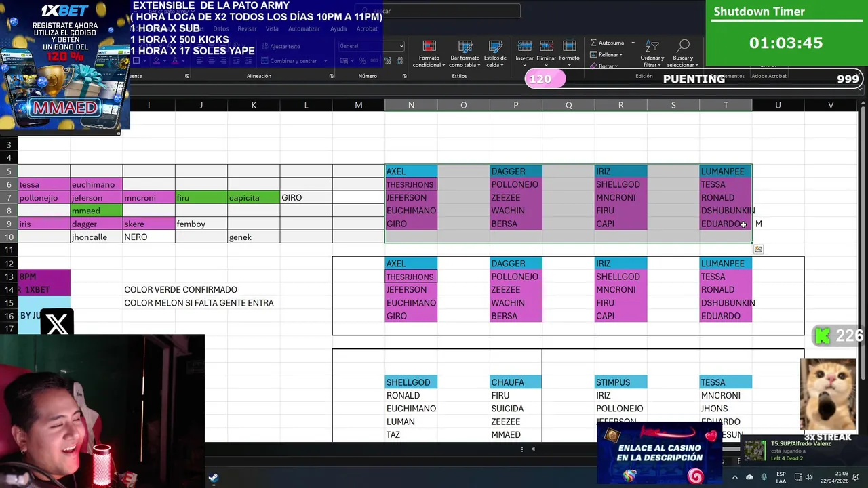Show hidden system tray icons
The width and height of the screenshot is (868, 488).
click(x=734, y=477)
